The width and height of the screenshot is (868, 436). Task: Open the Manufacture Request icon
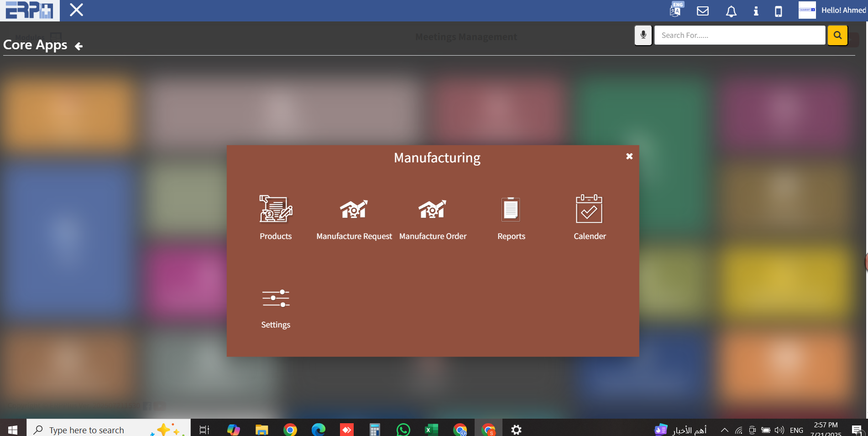tap(354, 209)
